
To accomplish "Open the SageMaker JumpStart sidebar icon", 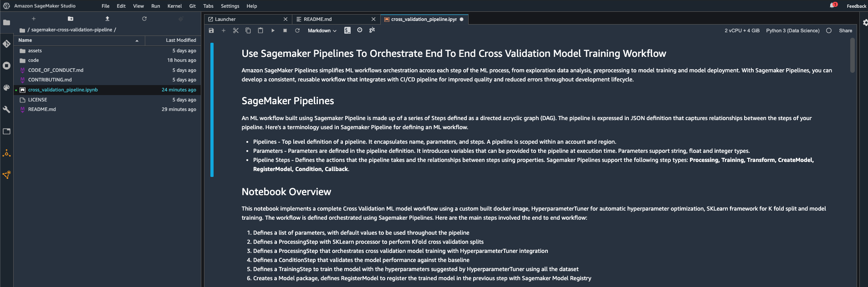I will (x=6, y=175).
